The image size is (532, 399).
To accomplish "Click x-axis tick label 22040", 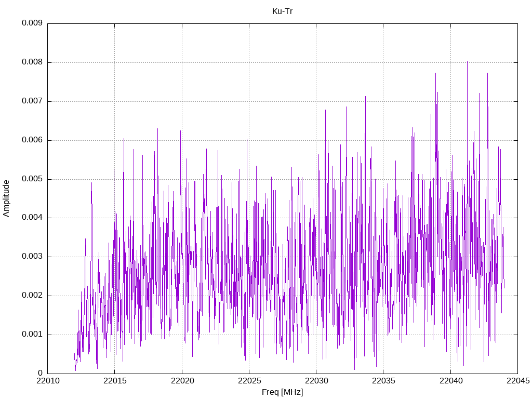I will (x=450, y=381).
